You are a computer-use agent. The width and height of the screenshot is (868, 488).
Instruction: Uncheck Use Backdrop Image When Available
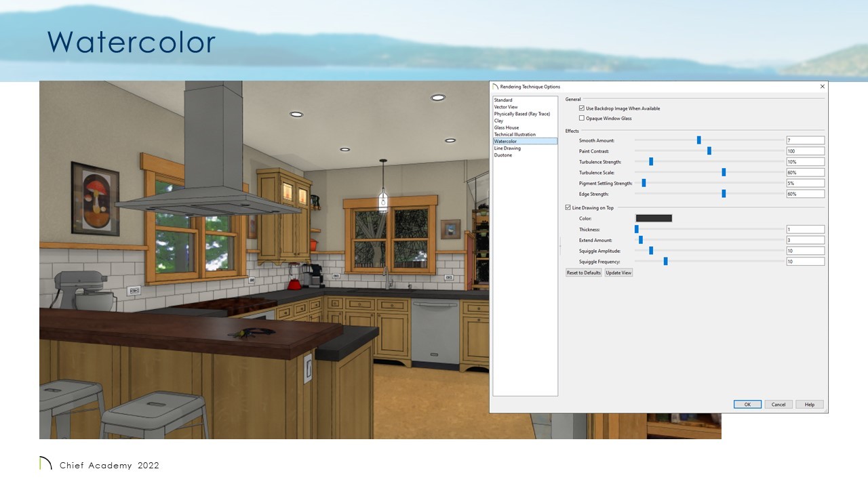[582, 108]
